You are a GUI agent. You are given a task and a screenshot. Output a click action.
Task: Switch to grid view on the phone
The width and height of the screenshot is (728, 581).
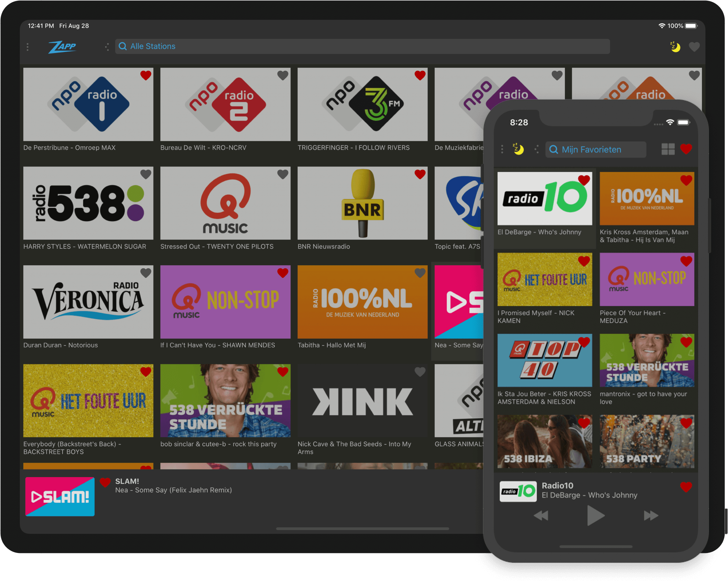tap(668, 149)
